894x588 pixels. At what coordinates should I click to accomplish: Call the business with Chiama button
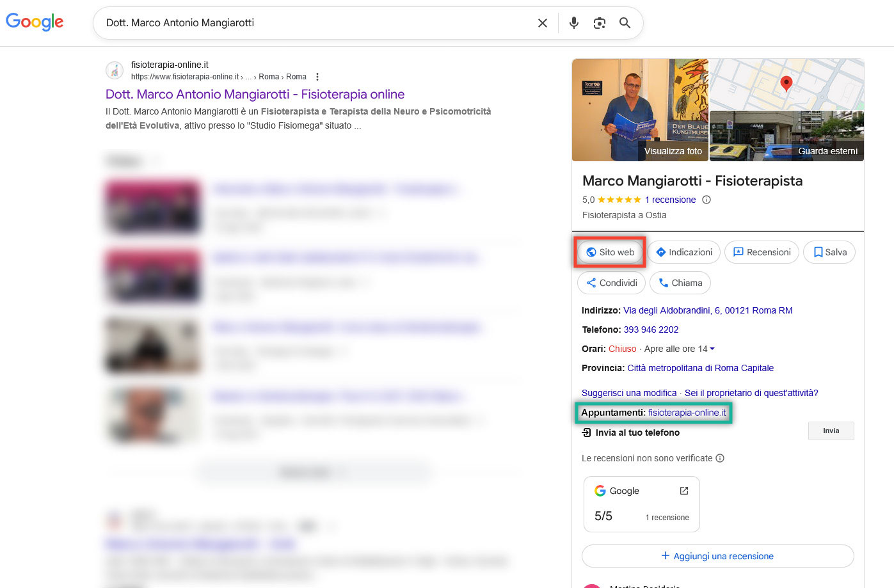(680, 283)
